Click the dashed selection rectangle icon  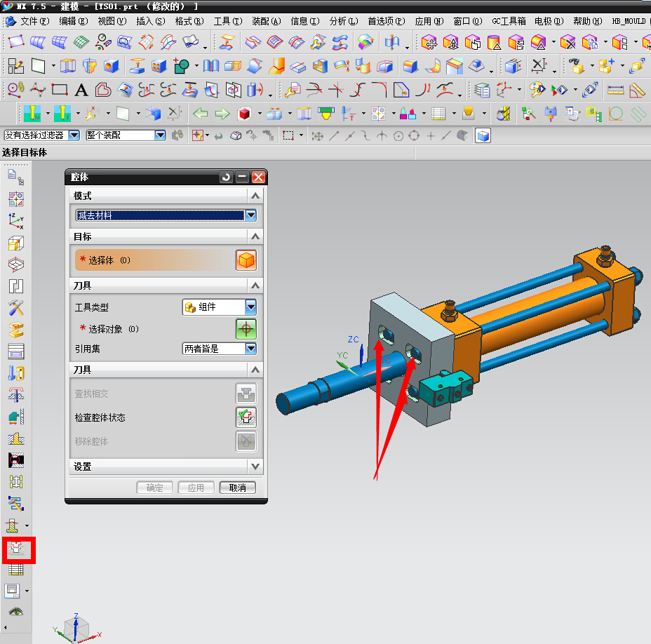click(288, 136)
